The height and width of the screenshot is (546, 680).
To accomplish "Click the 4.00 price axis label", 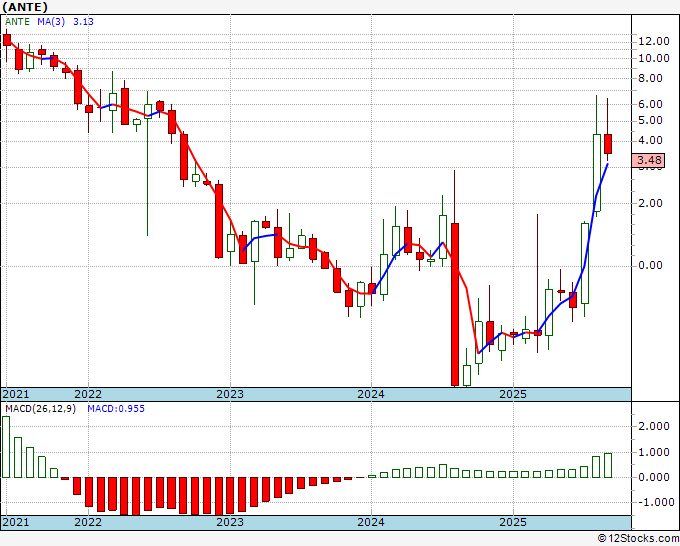I will click(650, 141).
